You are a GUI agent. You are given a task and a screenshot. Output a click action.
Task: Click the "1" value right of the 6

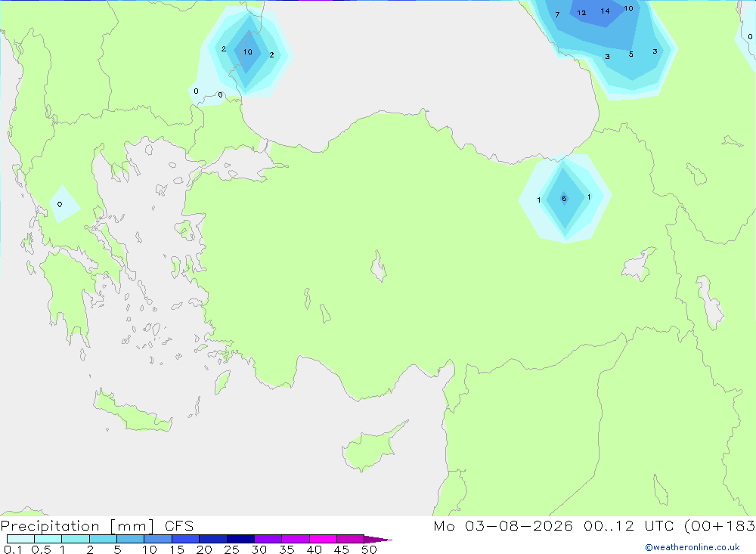tap(589, 197)
